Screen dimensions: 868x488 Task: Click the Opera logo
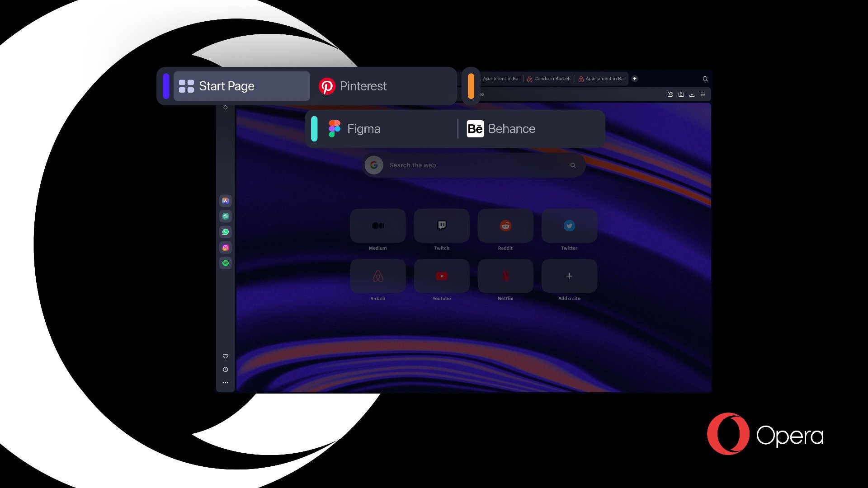click(765, 434)
